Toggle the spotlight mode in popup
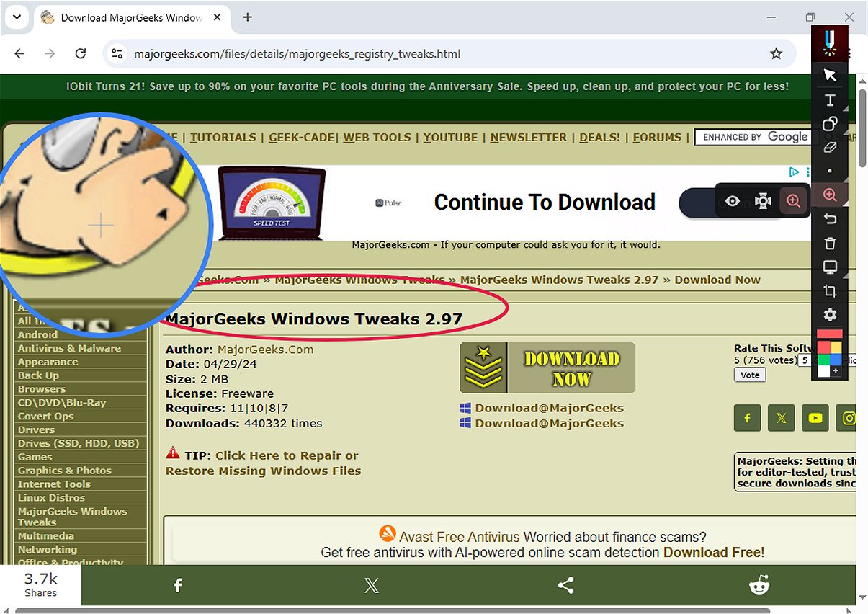Image resolution: width=868 pixels, height=614 pixels. [x=763, y=201]
